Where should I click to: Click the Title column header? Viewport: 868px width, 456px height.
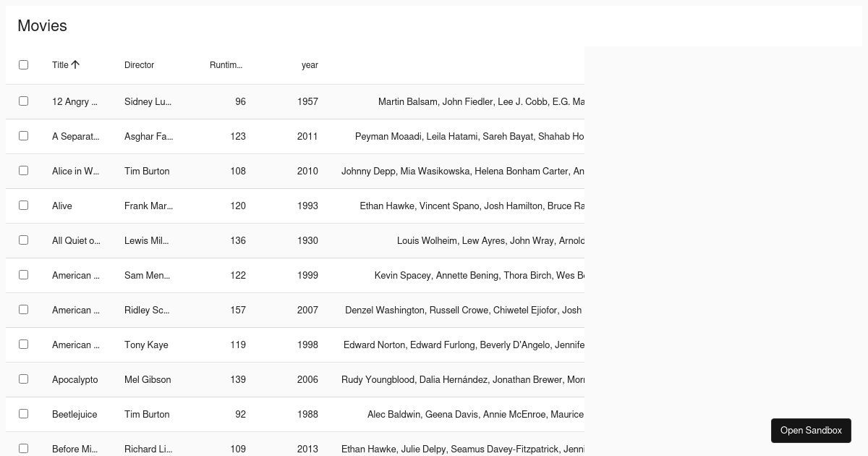[61, 65]
